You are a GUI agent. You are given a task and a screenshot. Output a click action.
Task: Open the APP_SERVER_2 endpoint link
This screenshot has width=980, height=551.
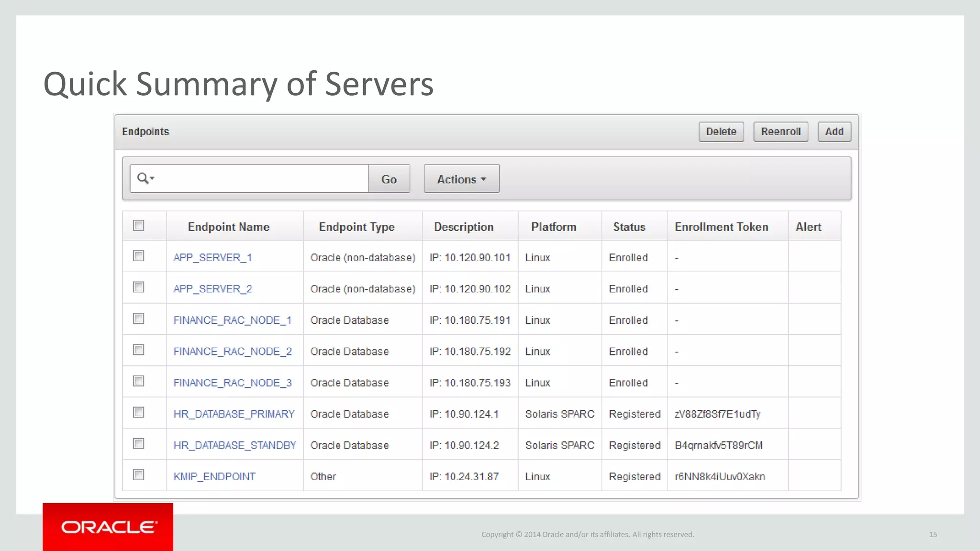click(212, 289)
